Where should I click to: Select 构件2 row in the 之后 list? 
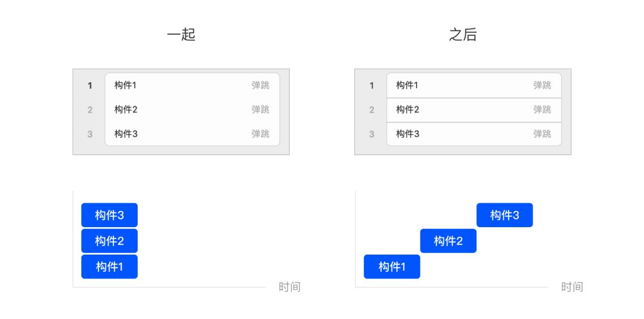click(x=474, y=110)
